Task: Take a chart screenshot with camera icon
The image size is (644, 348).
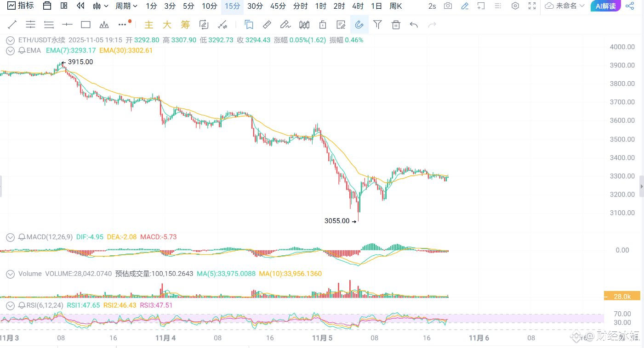Action: point(448,6)
